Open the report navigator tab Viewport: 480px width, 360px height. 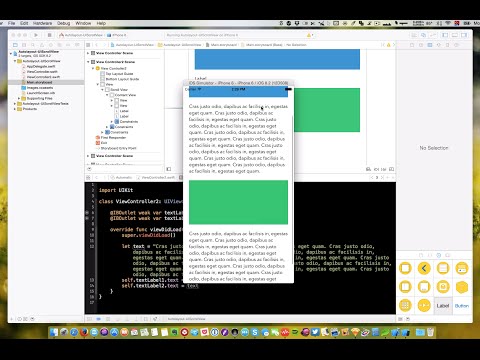(x=77, y=45)
